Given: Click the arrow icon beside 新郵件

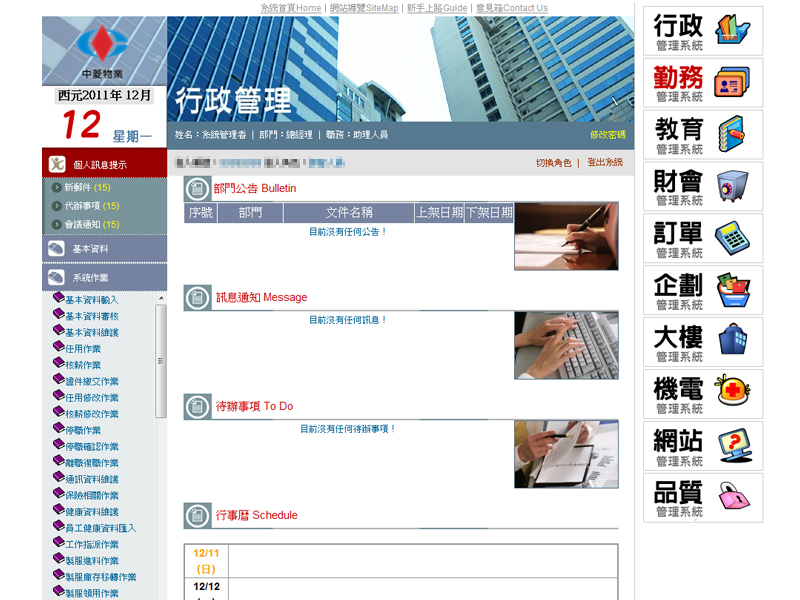Looking at the screenshot, I should coord(57,187).
